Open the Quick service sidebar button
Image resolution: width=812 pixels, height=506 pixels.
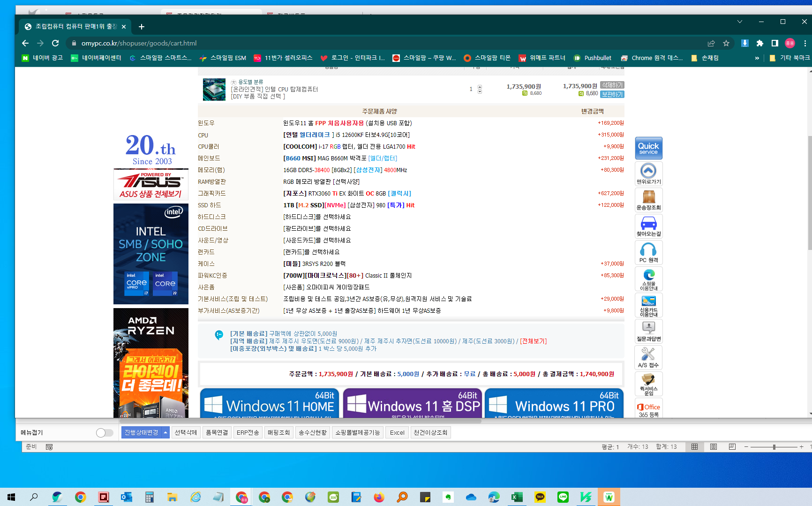tap(648, 148)
